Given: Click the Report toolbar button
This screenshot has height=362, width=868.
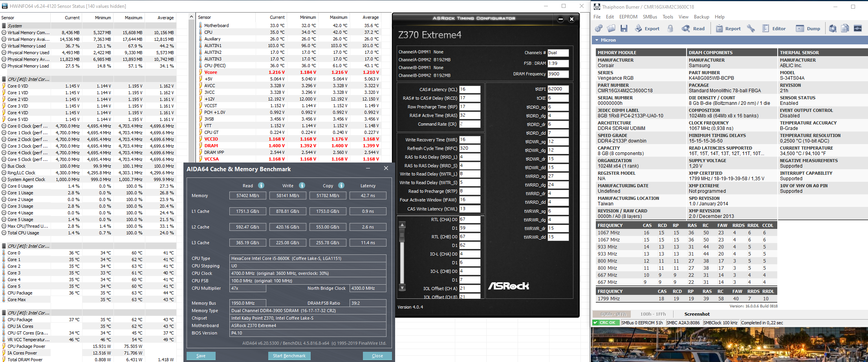Looking at the screenshot, I should coord(728,28).
